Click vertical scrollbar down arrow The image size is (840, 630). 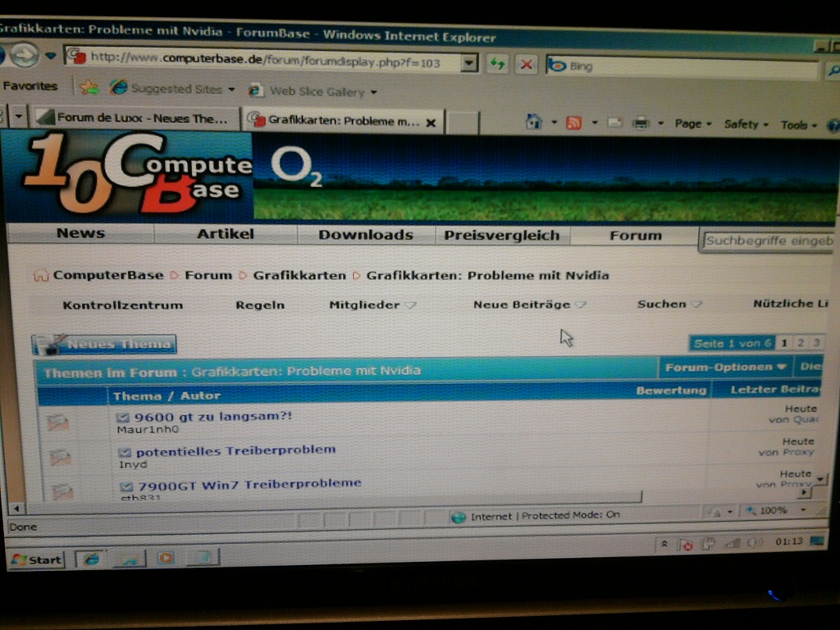(820, 478)
